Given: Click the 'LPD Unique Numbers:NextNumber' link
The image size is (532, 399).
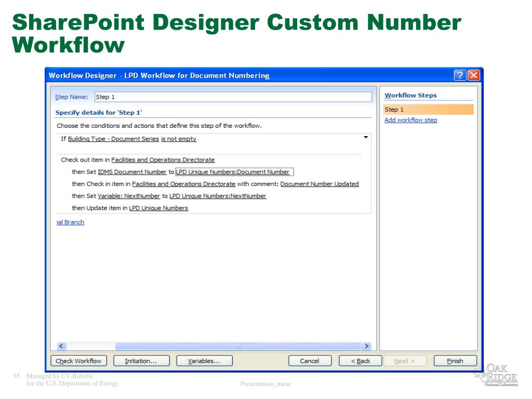Looking at the screenshot, I should coord(218,196).
